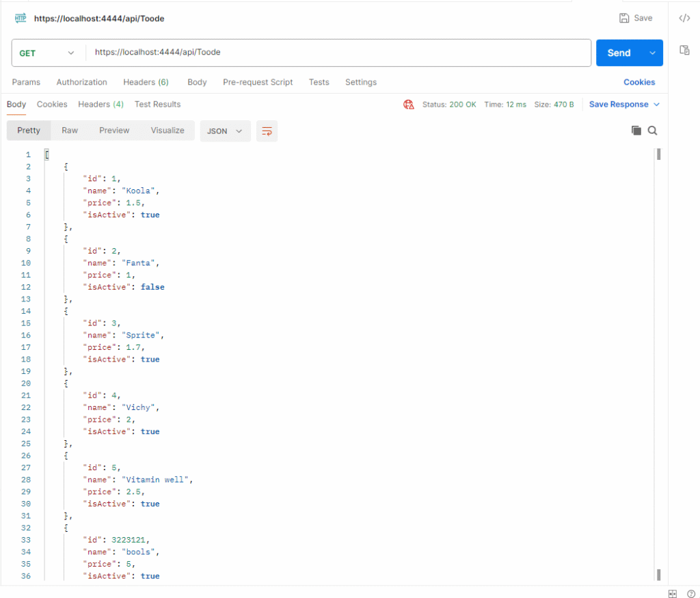Open the JSON format dropdown
The width and height of the screenshot is (700, 598).
[x=225, y=131]
